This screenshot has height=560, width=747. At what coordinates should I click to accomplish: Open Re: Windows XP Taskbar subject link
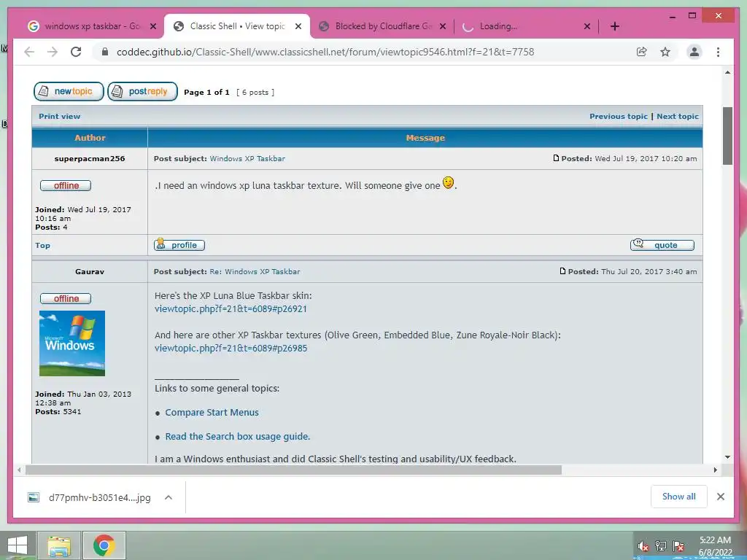point(255,271)
